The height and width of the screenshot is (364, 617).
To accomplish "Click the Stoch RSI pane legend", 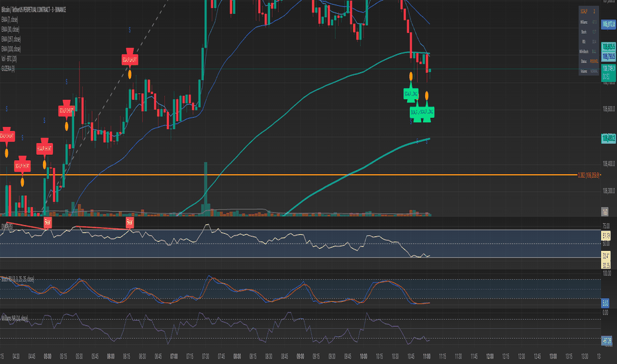I will (x=17, y=279).
